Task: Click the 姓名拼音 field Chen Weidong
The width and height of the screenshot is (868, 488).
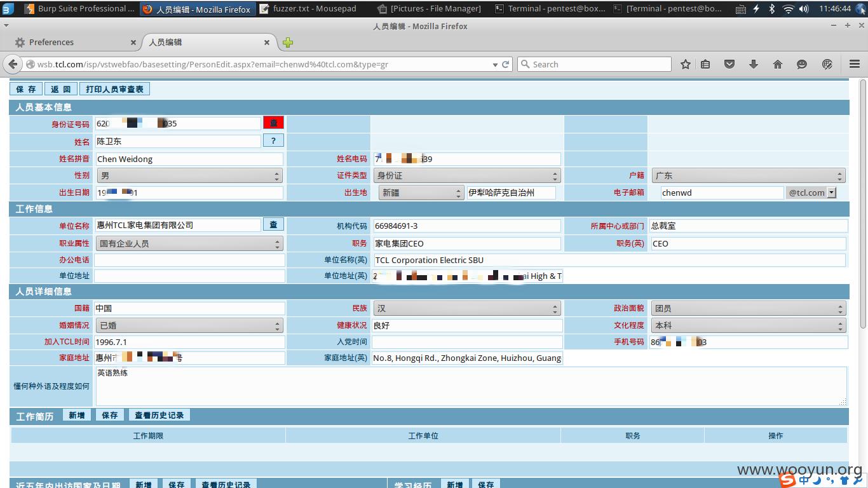Action: coord(189,159)
